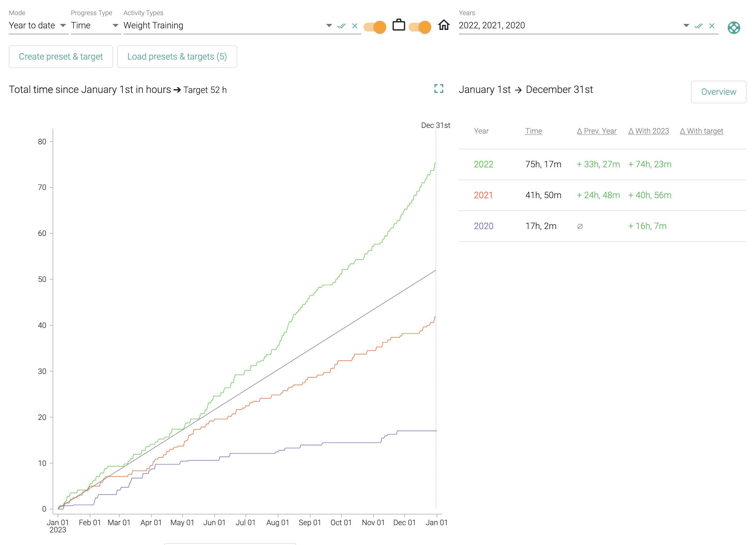Image resolution: width=756 pixels, height=545 pixels.
Task: Click the Δ Prev. Year column header
Action: click(597, 131)
